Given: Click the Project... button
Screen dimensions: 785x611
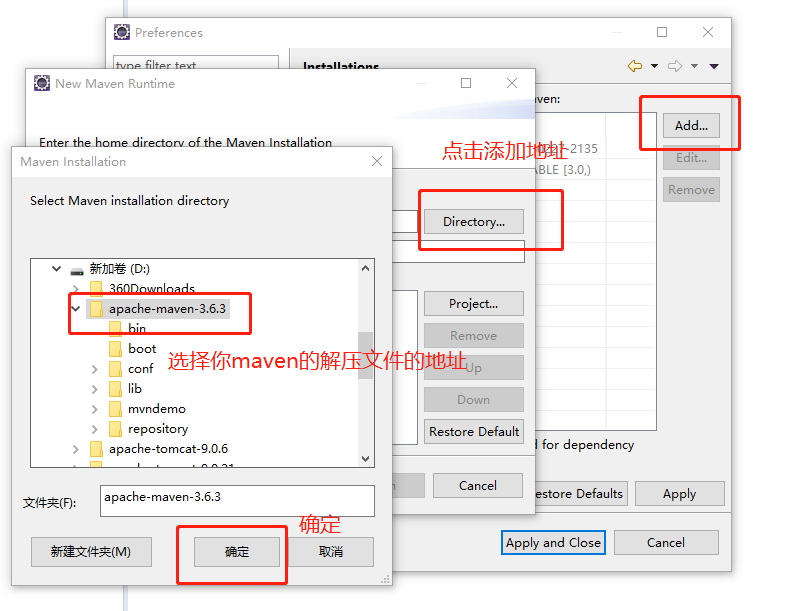Looking at the screenshot, I should pos(474,303).
